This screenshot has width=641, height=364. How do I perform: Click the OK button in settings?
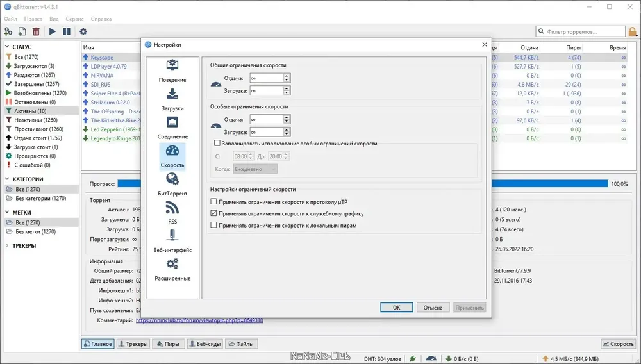click(397, 308)
